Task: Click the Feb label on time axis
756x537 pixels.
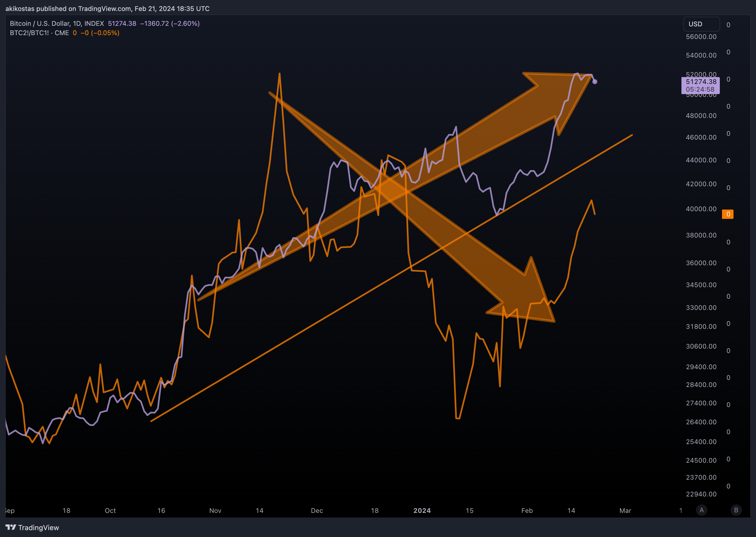Action: tap(527, 511)
